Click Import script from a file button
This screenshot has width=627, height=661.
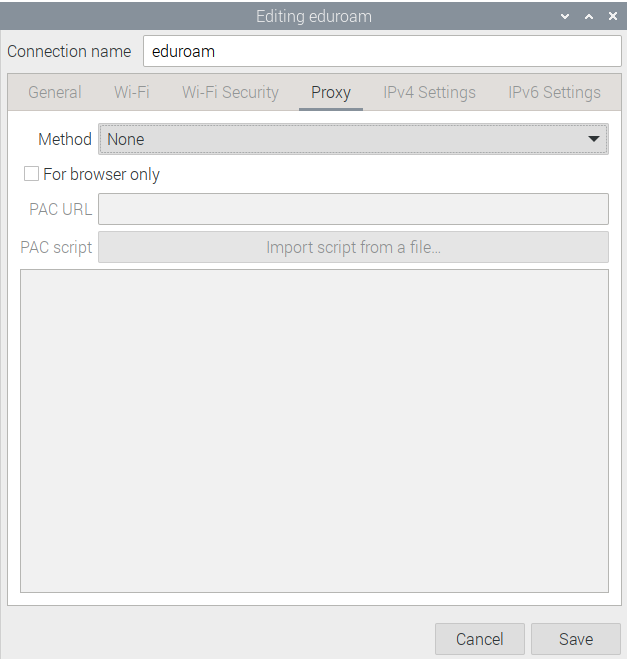coord(353,247)
